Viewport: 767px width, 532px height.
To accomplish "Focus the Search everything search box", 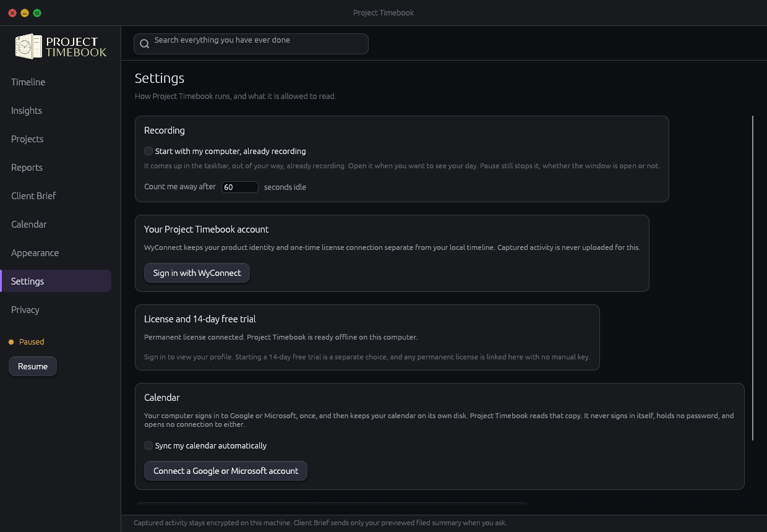I will click(251, 44).
